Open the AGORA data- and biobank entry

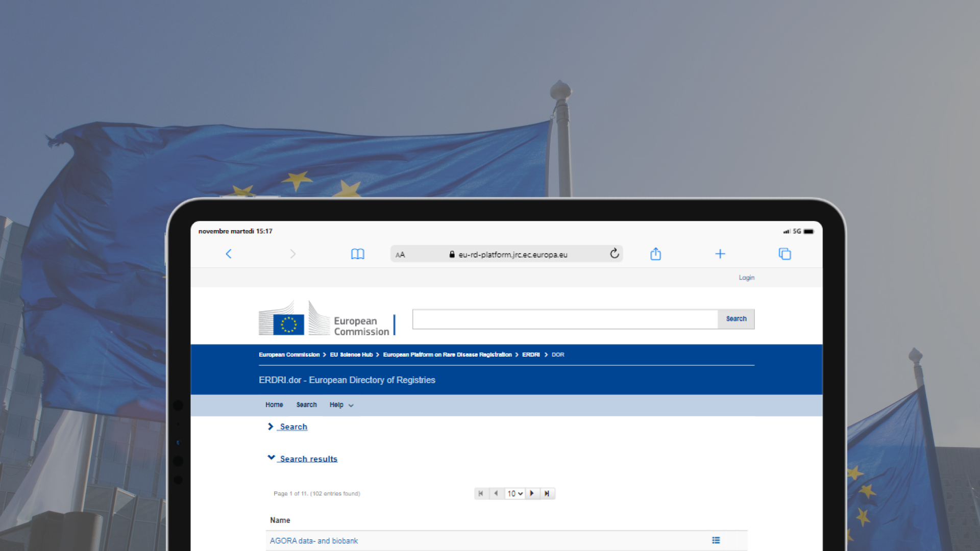pos(314,541)
